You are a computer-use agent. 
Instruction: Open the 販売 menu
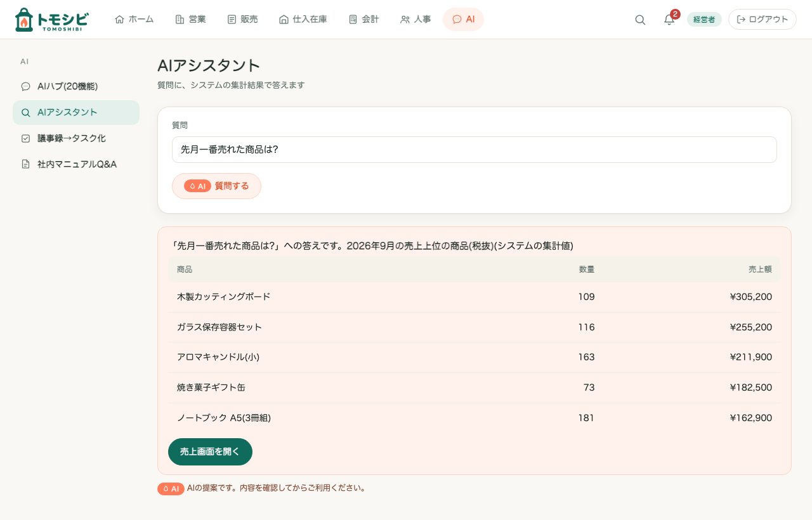tap(242, 20)
